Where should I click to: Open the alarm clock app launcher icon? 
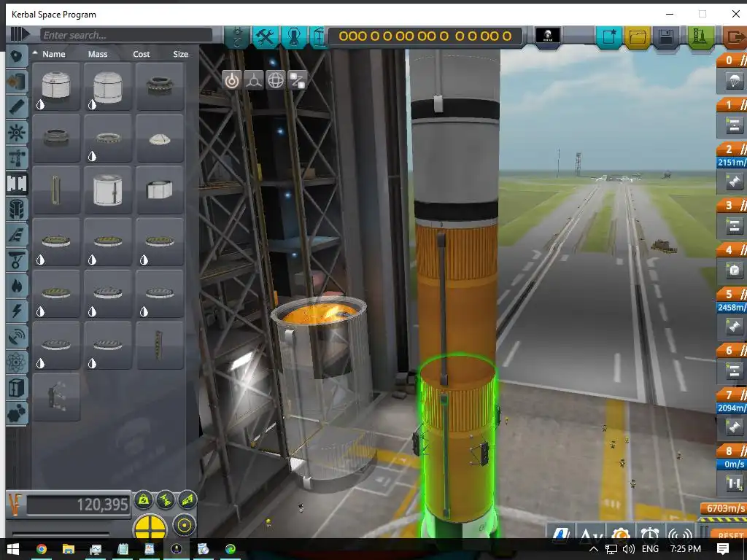click(x=650, y=532)
